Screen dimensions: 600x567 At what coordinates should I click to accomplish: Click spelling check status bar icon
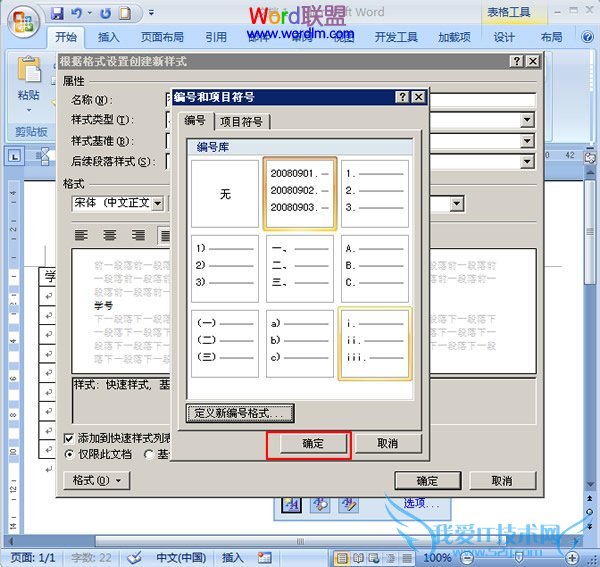click(134, 558)
